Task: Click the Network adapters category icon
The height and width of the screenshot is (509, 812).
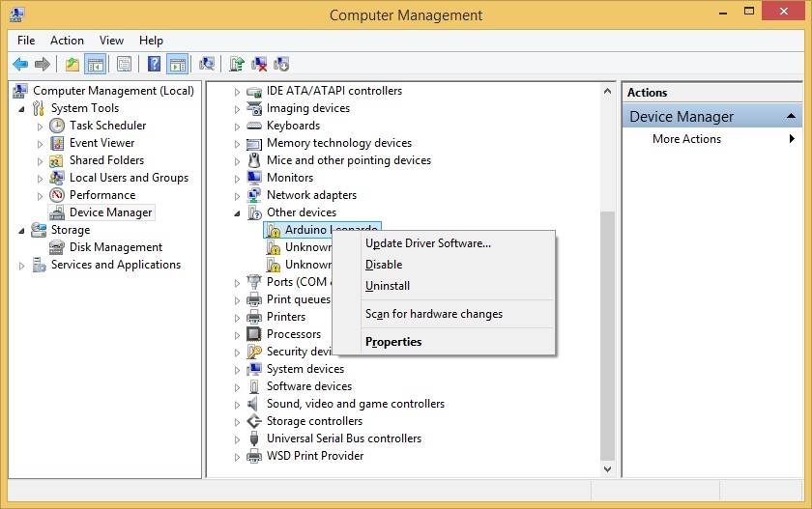Action: pyautogui.click(x=254, y=195)
